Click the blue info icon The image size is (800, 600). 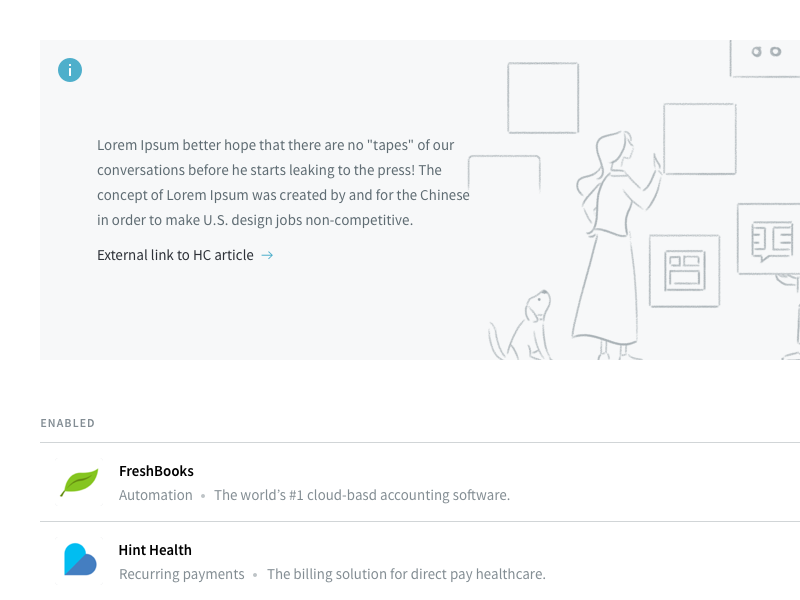tap(70, 70)
